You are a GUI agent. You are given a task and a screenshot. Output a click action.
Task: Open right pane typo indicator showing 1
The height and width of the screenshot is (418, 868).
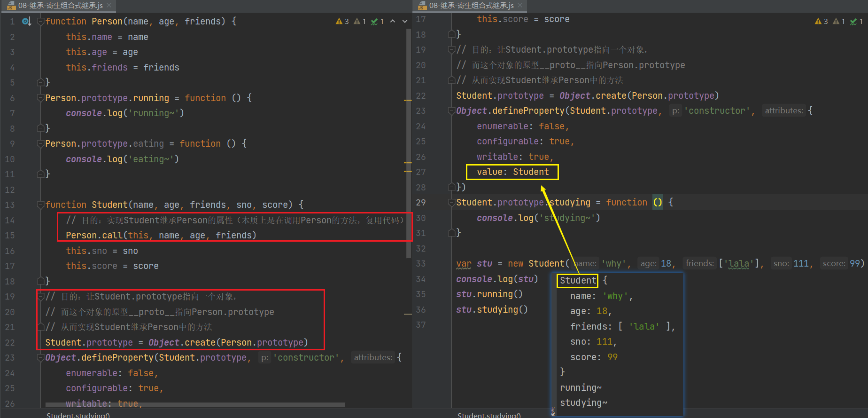(x=856, y=21)
